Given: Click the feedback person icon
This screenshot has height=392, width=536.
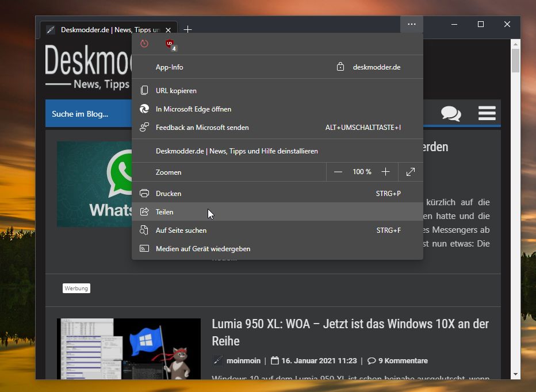Looking at the screenshot, I should pos(144,127).
